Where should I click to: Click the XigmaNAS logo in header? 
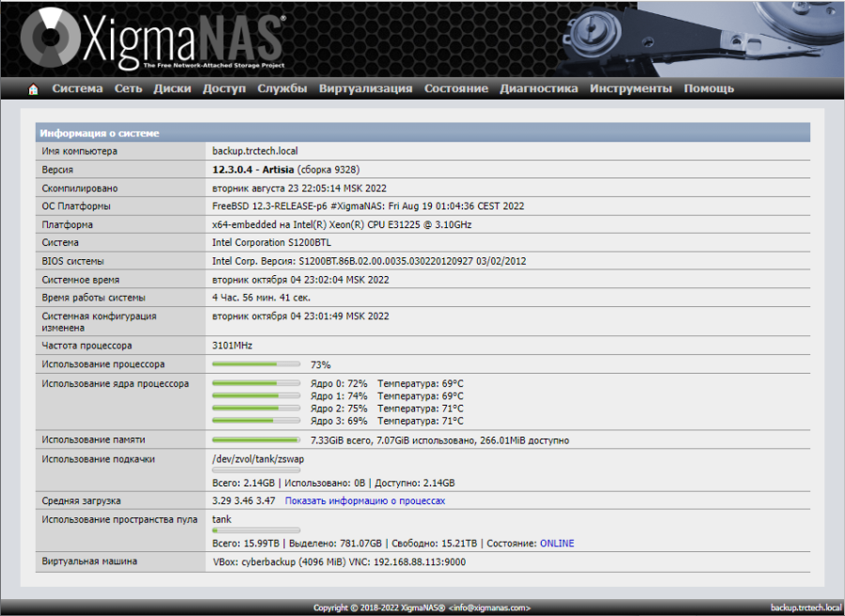tap(152, 38)
